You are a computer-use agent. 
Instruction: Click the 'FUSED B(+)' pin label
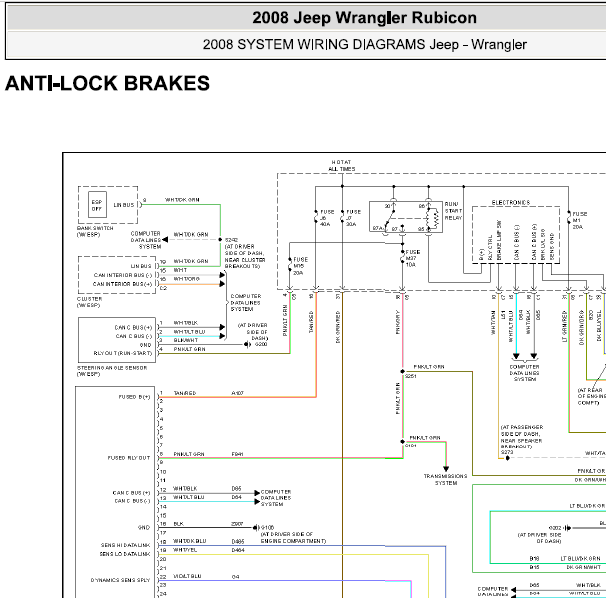click(134, 397)
